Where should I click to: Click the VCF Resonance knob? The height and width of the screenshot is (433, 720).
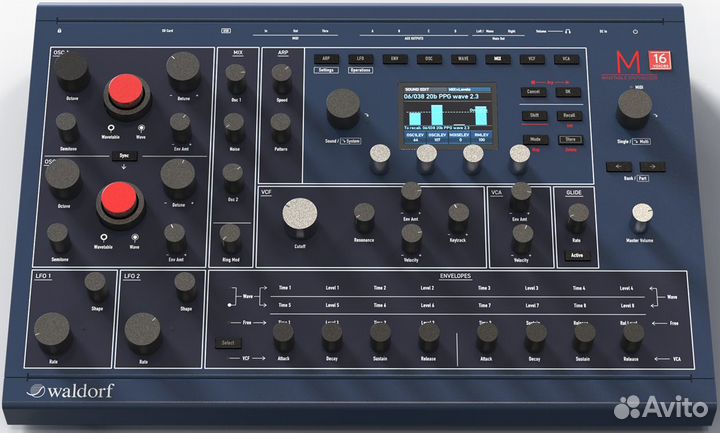point(364,218)
